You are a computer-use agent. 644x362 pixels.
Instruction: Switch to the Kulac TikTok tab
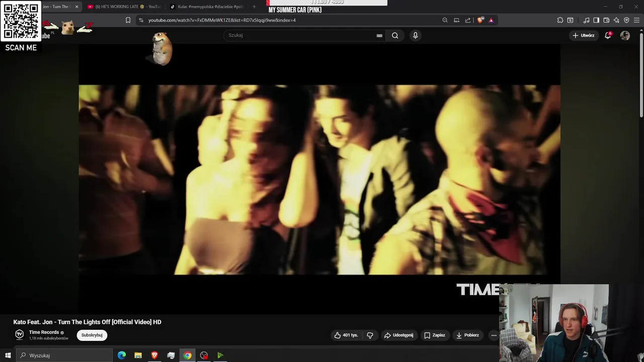(x=206, y=7)
